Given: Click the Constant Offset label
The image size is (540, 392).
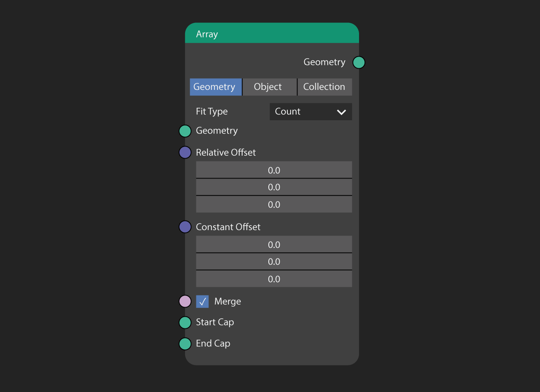Looking at the screenshot, I should tap(228, 227).
